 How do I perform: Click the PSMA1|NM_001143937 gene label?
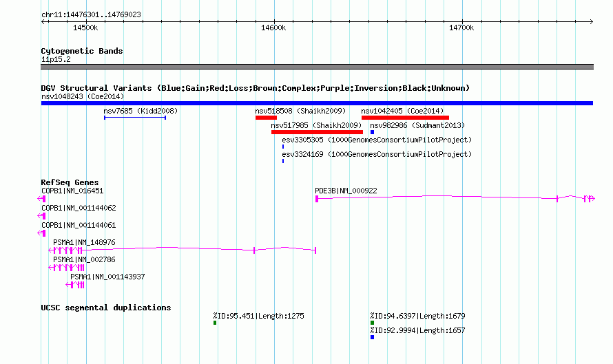[x=107, y=277]
